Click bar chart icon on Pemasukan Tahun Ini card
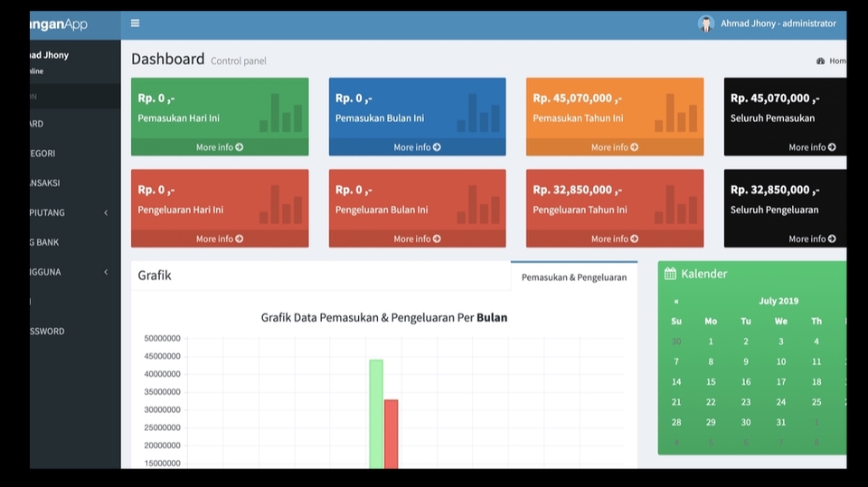 (676, 113)
